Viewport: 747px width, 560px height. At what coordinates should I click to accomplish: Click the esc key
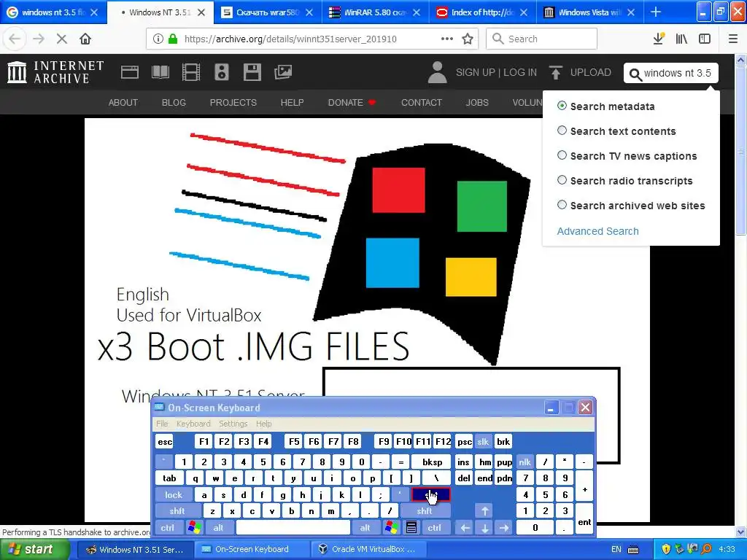coord(165,442)
